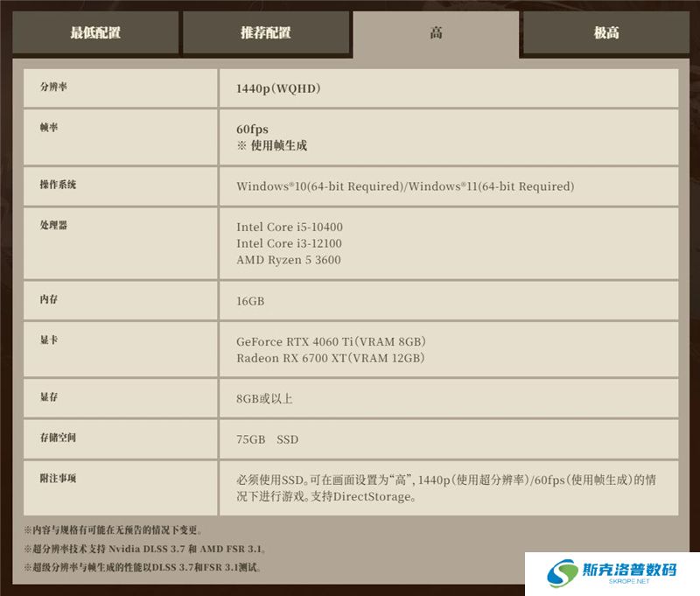Open the 推荐配置 tab
Viewport: 700px width, 596px height.
(266, 33)
